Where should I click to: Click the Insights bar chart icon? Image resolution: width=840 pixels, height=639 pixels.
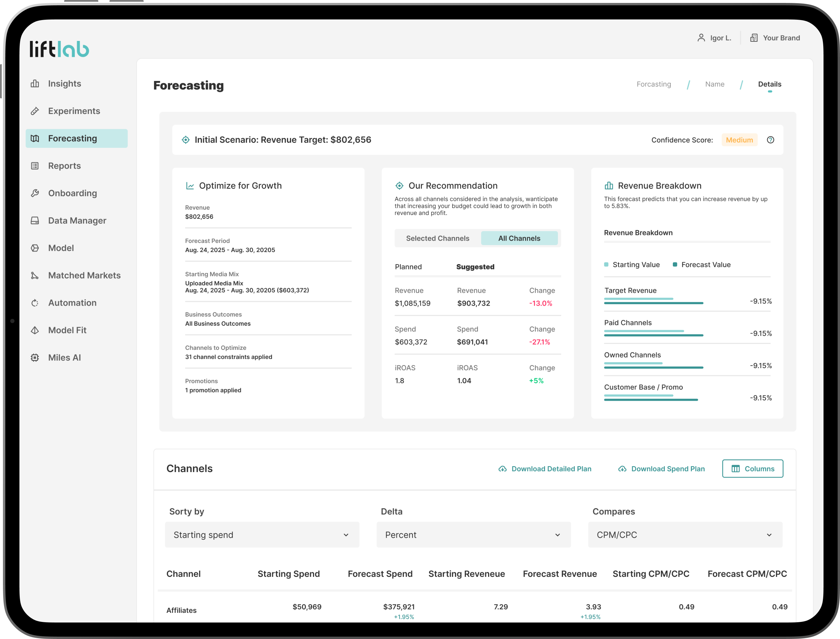point(35,84)
